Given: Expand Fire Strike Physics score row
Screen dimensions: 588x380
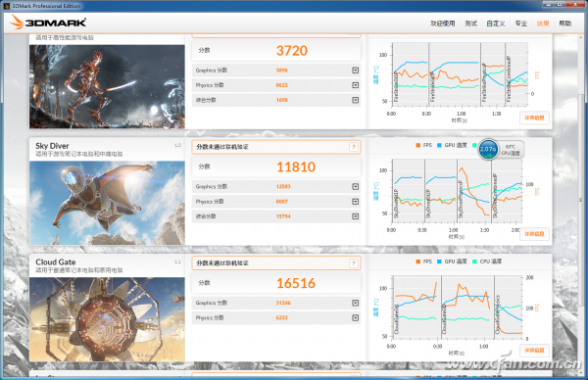Looking at the screenshot, I should [355, 85].
